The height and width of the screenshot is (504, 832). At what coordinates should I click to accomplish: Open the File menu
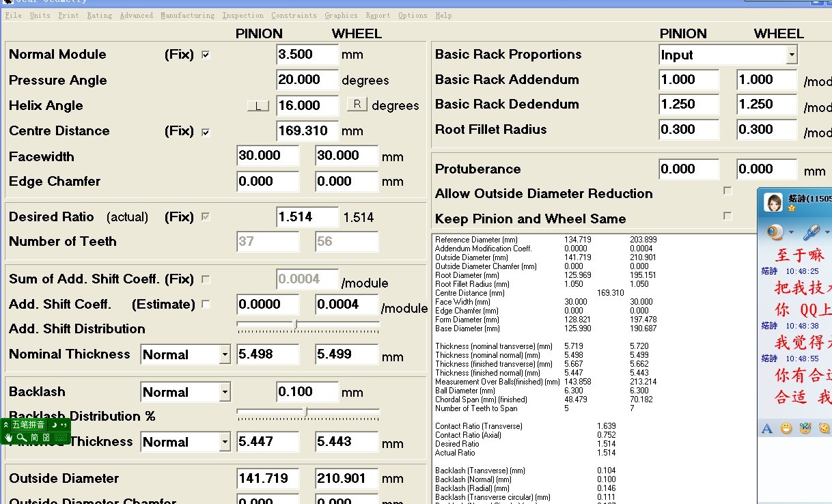point(13,15)
